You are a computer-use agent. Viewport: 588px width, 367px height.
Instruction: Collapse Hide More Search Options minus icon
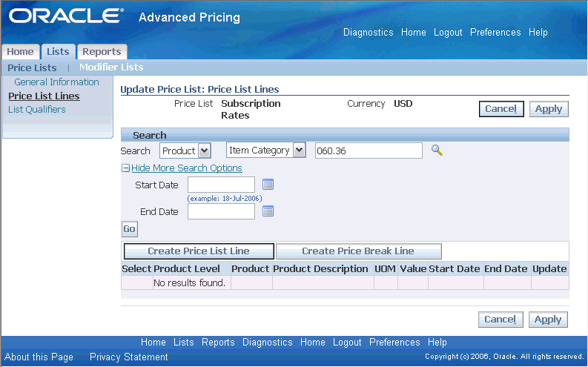coord(125,168)
